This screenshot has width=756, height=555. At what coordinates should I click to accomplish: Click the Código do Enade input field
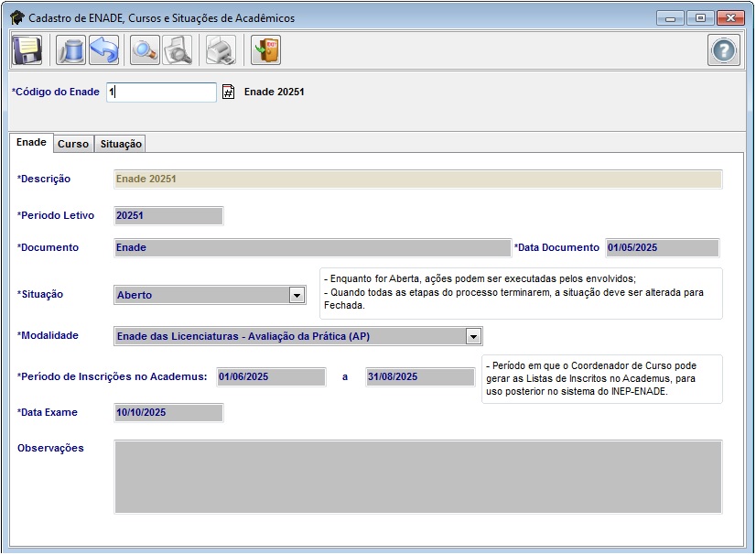pos(161,92)
